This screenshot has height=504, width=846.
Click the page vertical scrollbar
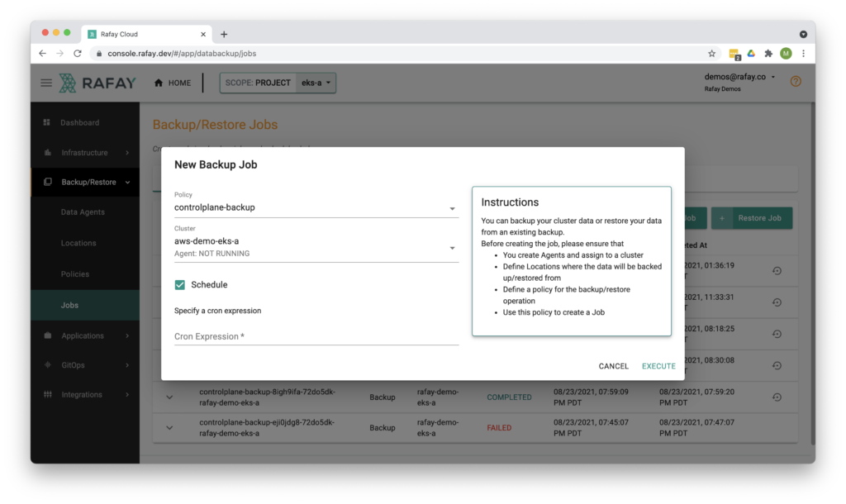812,274
